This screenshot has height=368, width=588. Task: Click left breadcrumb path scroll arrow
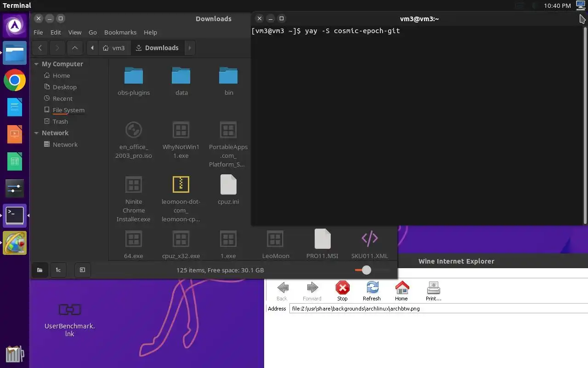point(92,48)
